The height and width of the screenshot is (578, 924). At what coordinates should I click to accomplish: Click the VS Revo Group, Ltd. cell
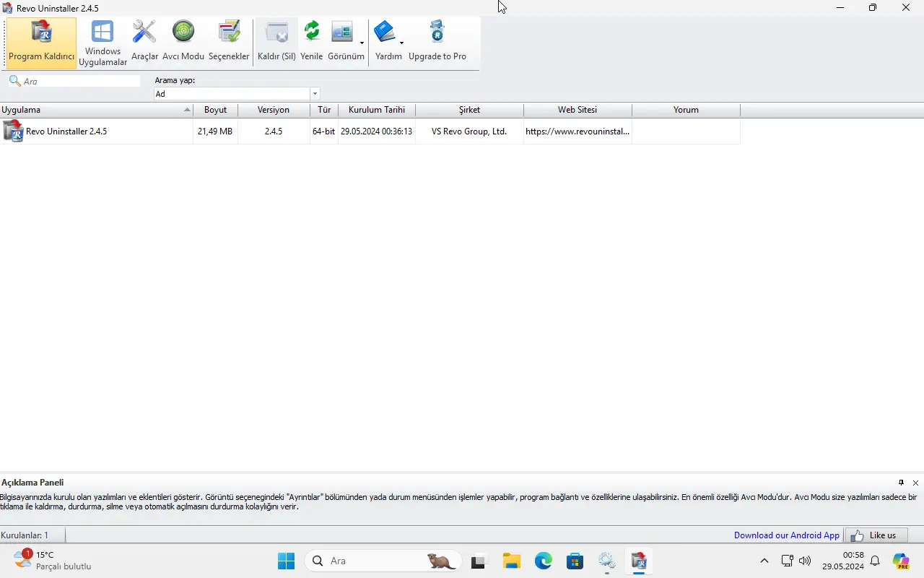pos(469,131)
